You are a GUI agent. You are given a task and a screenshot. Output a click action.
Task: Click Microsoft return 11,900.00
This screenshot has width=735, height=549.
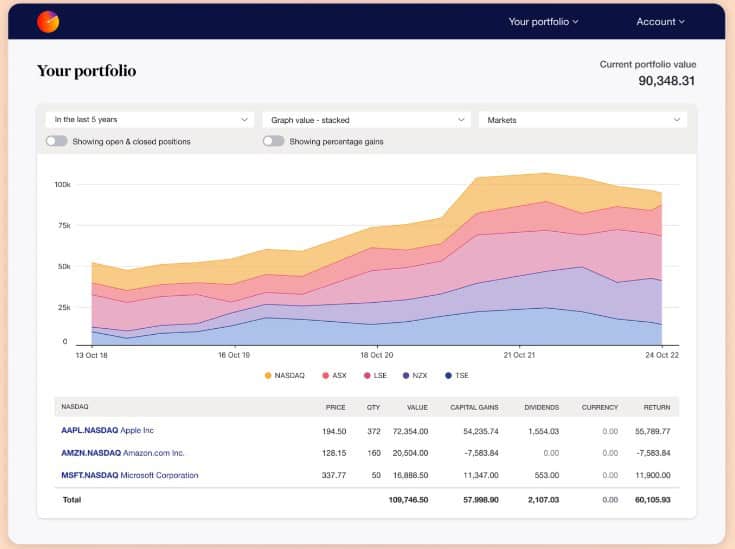click(x=652, y=475)
